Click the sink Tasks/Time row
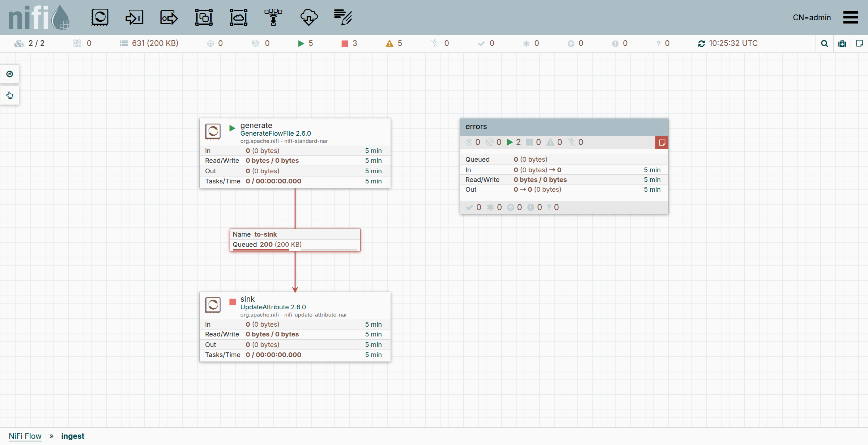The image size is (868, 445). click(295, 355)
